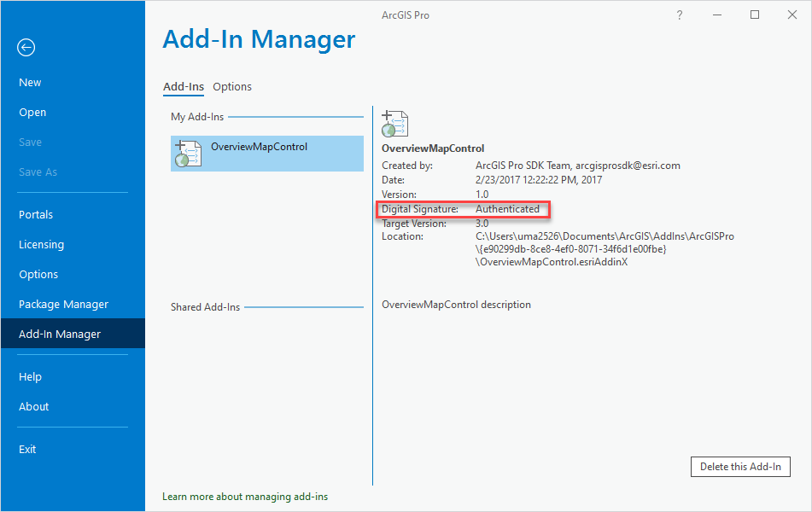Click the back arrow to exit settings

tap(26, 48)
